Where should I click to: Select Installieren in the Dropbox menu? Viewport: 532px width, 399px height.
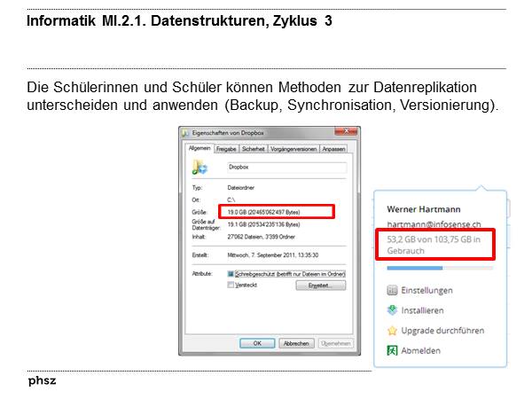(x=422, y=310)
